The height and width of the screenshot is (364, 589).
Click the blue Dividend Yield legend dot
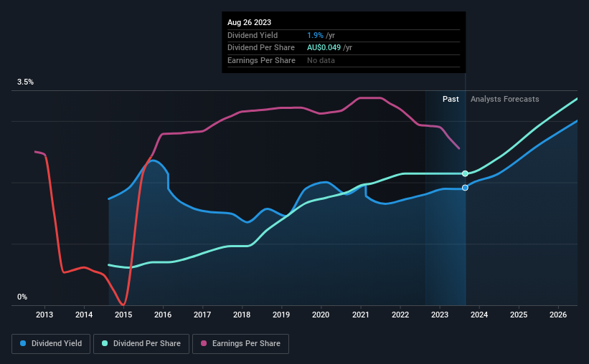pos(23,343)
